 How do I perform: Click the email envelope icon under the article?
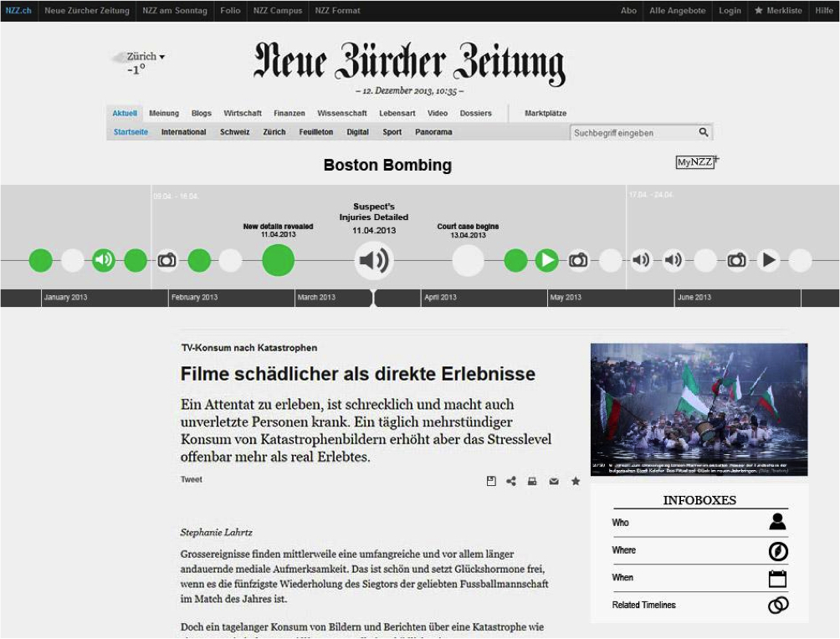pyautogui.click(x=554, y=481)
